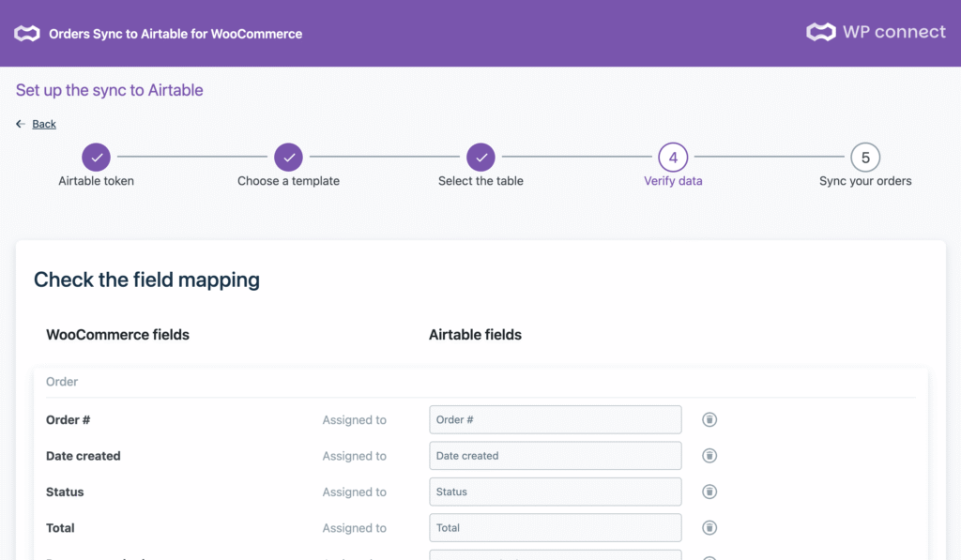The height and width of the screenshot is (560, 961).
Task: Click the Total Airtable field box
Action: coord(555,527)
